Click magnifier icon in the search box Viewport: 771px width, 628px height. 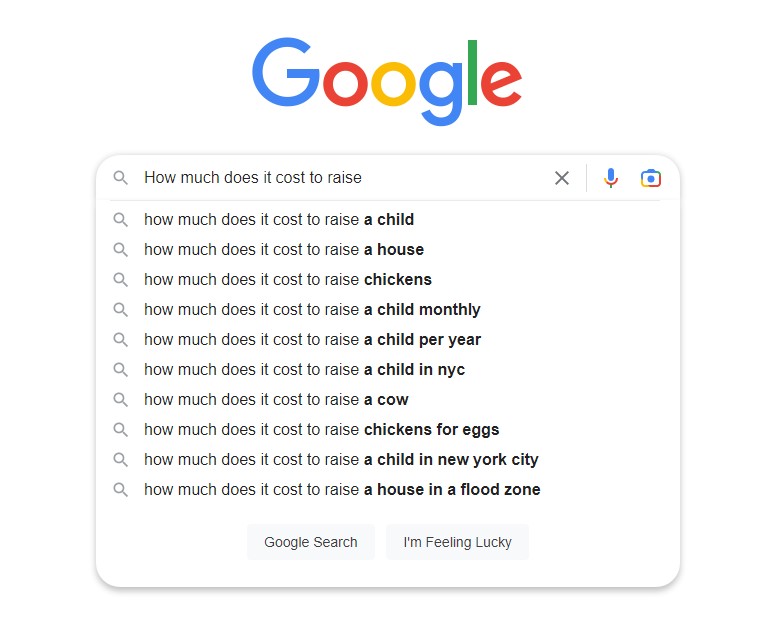[120, 178]
